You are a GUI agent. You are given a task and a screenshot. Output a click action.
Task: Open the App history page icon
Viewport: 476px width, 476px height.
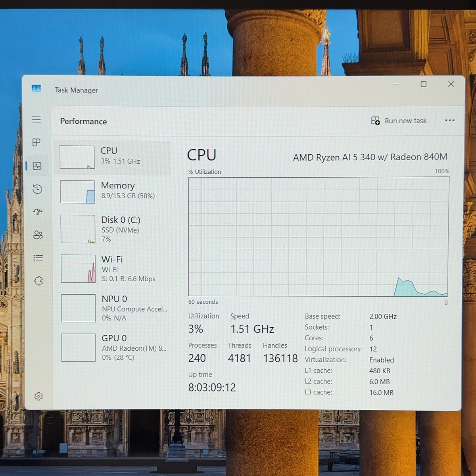pos(37,189)
